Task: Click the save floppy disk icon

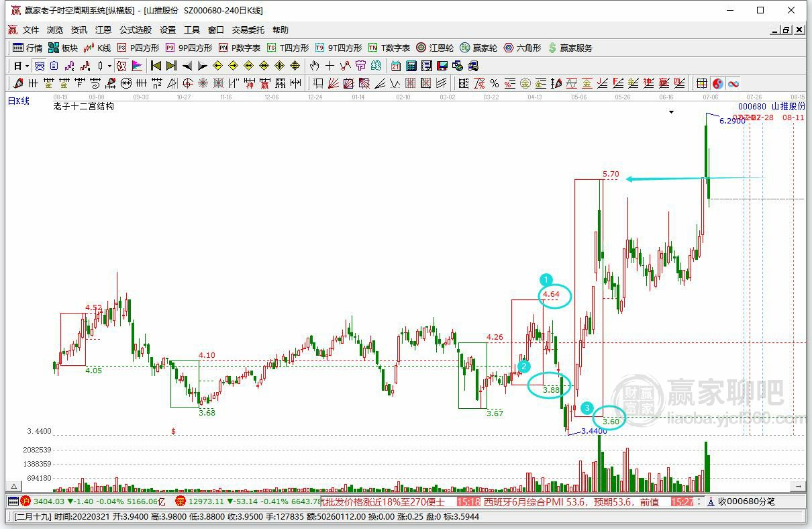Action: click(442, 66)
